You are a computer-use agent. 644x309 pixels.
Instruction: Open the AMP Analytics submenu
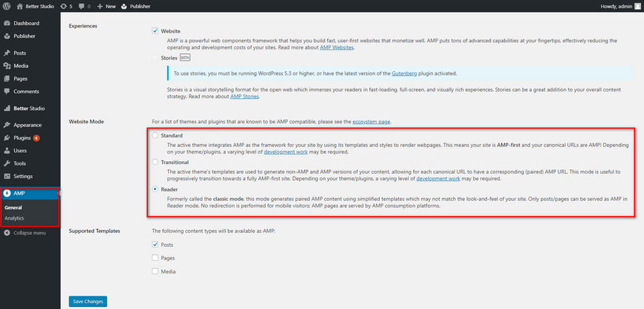click(x=14, y=218)
